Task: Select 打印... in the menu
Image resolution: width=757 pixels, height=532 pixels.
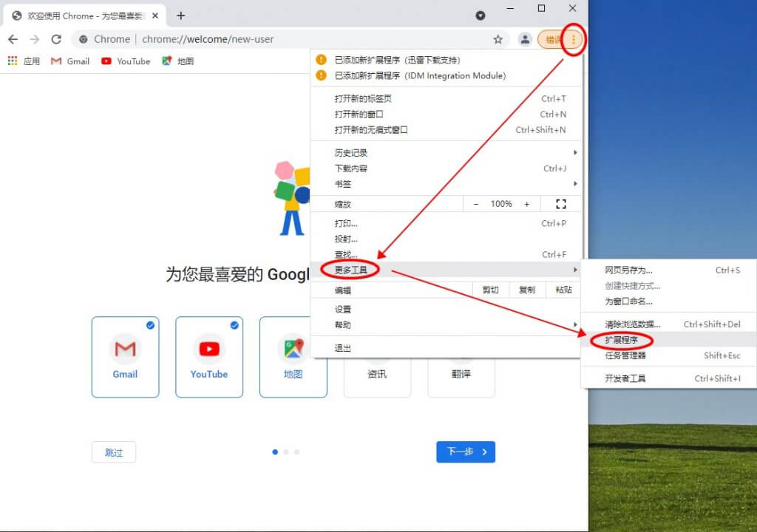Action: point(445,223)
